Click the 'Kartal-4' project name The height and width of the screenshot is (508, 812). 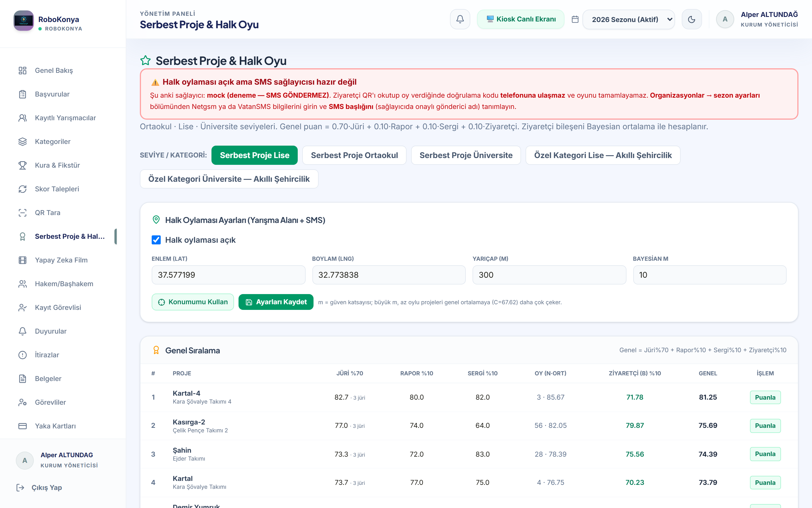(x=187, y=393)
